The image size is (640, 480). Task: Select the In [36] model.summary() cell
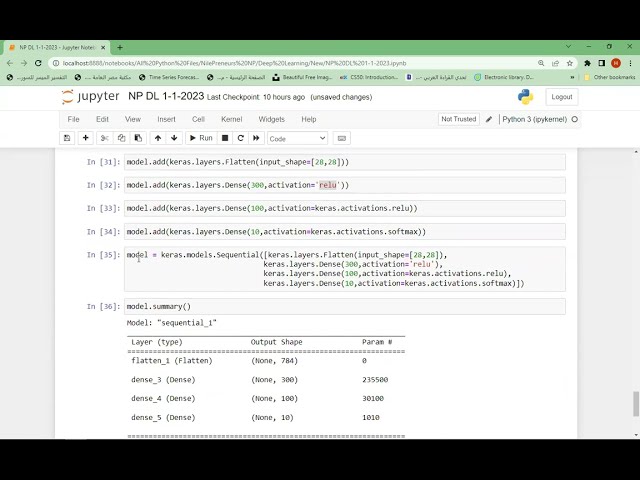click(x=345, y=307)
